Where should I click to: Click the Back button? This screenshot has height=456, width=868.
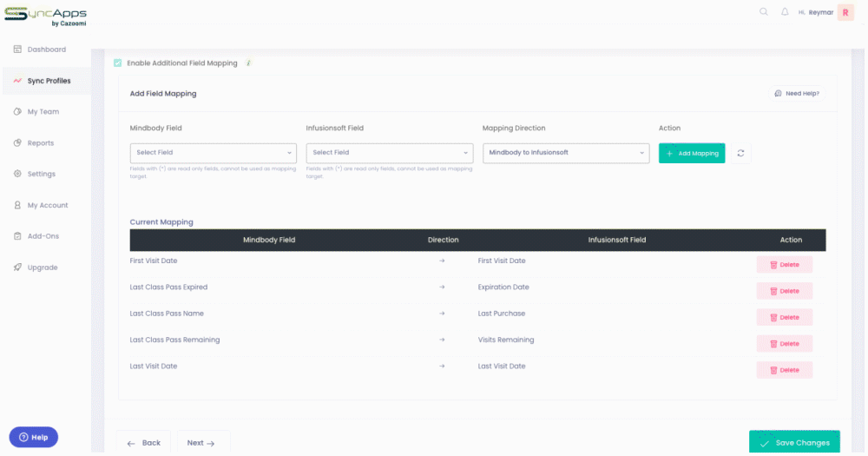[143, 443]
